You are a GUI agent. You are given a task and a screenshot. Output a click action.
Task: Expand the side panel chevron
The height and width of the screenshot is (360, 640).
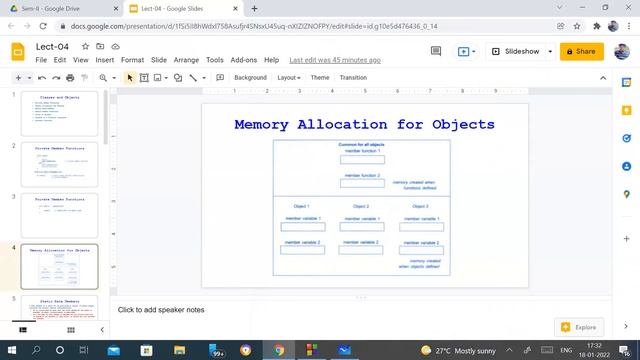[626, 326]
